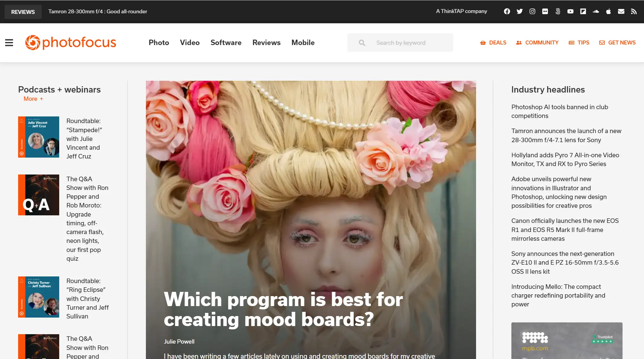Viewport: 644px width, 359px height.
Task: Open Tamron 28-300mm f/4-7.1 lens announcement
Action: coord(566,135)
